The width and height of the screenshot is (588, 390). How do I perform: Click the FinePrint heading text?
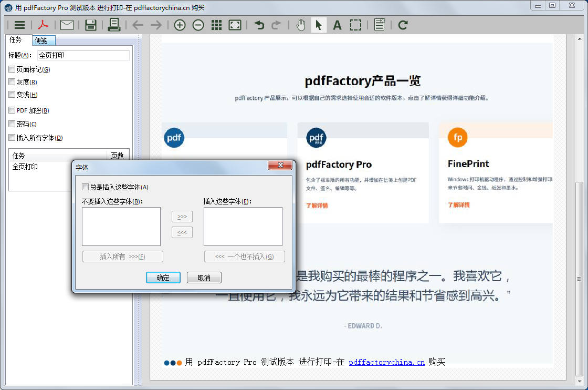click(x=468, y=164)
